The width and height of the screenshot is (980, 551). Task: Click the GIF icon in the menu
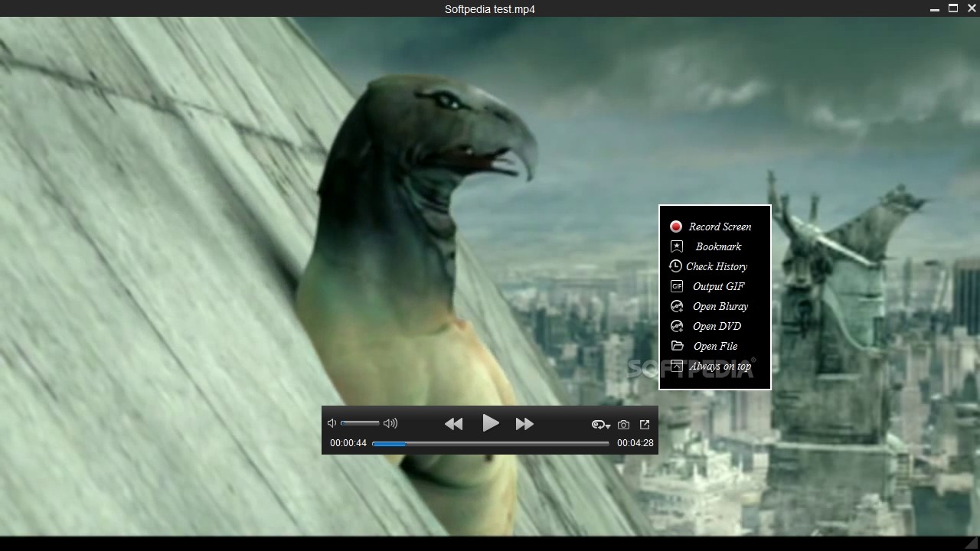pyautogui.click(x=677, y=286)
